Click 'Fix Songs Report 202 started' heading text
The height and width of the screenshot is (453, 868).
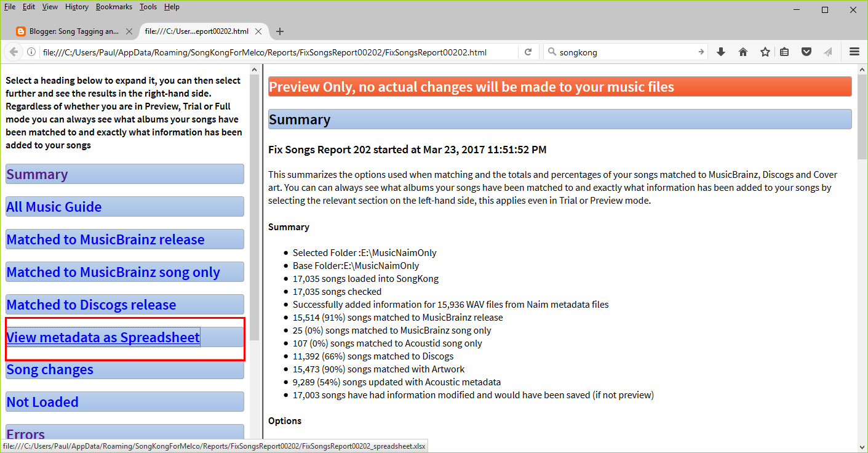407,150
